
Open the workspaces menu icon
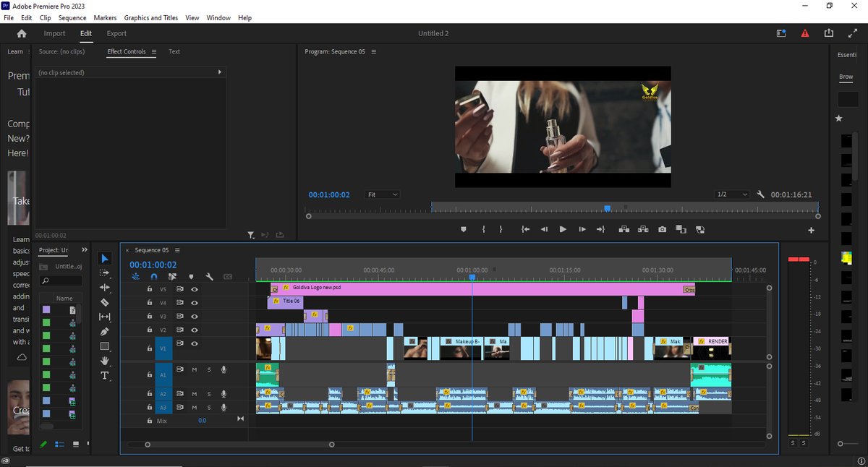[x=781, y=33]
